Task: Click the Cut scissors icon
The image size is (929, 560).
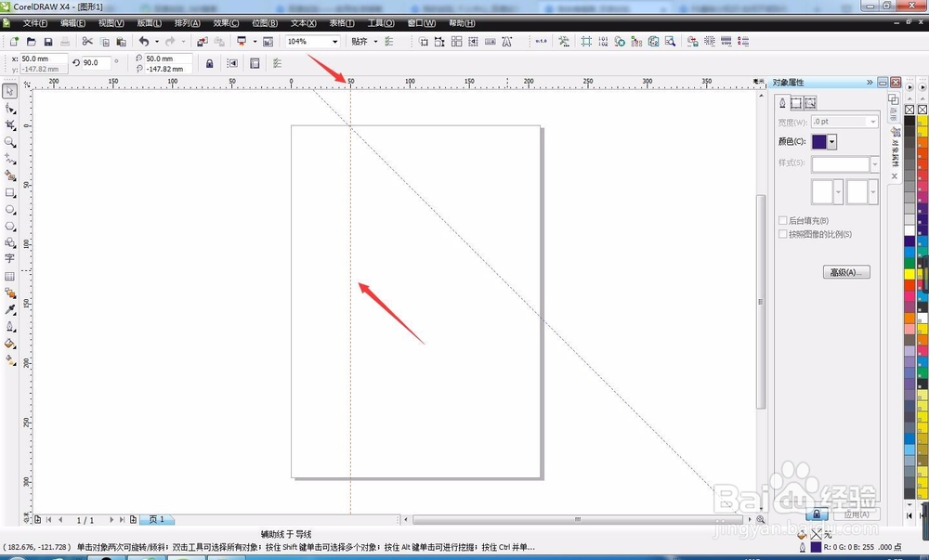Action: pyautogui.click(x=87, y=42)
